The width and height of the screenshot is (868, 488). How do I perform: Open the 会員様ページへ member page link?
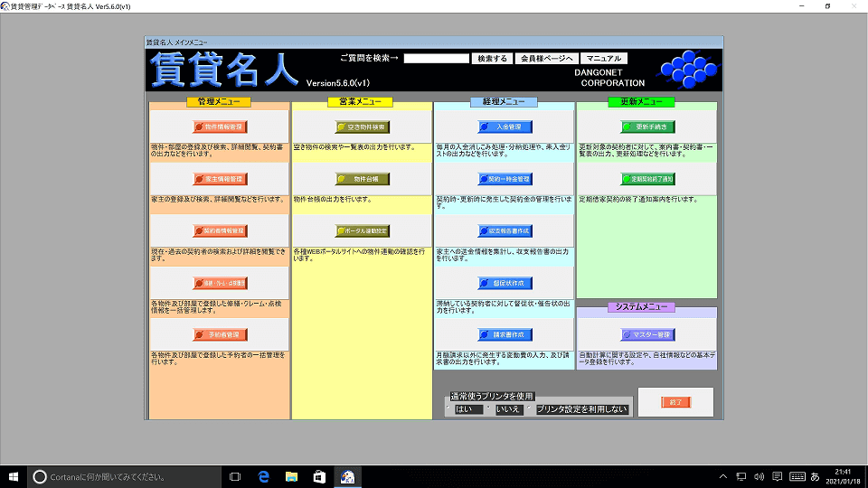tap(545, 59)
